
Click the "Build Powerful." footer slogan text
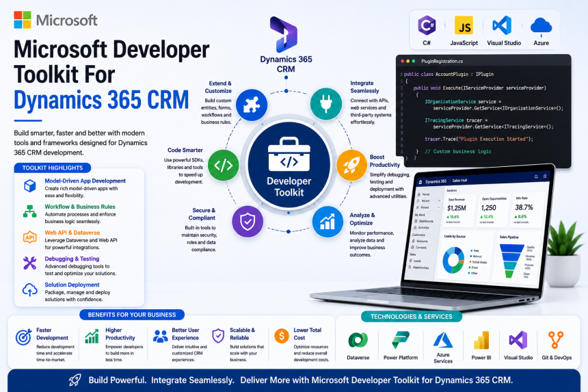118,380
